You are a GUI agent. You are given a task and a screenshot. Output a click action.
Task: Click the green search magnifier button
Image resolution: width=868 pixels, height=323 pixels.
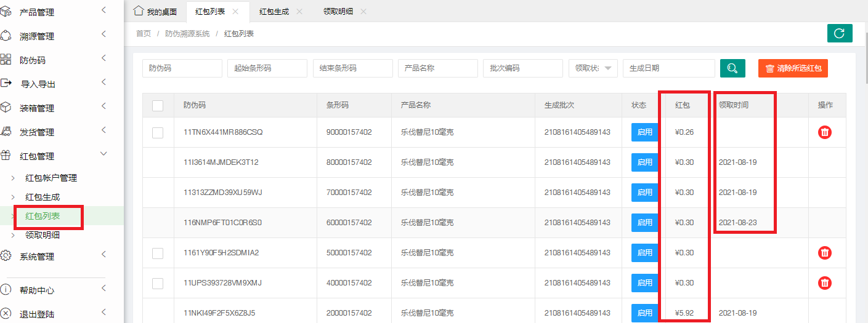tap(732, 68)
